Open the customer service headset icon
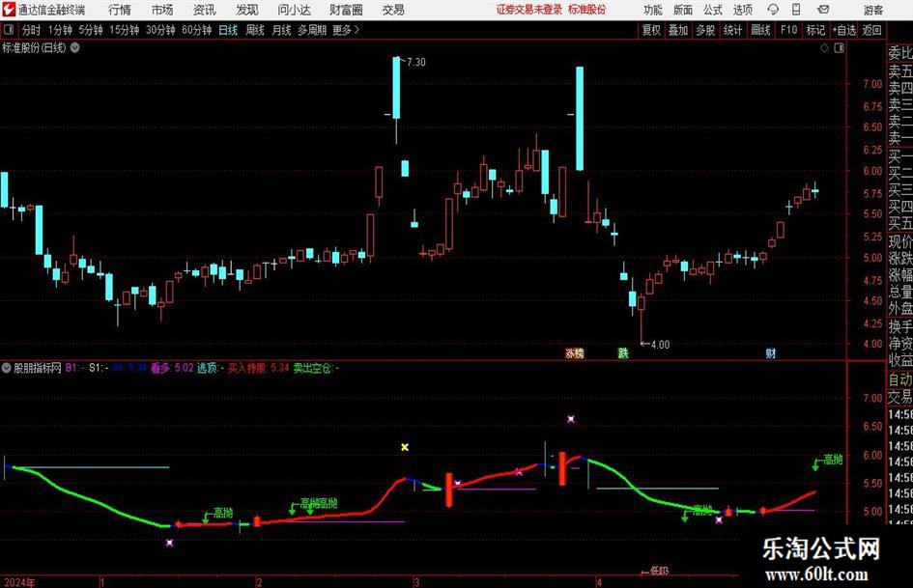 (773, 10)
